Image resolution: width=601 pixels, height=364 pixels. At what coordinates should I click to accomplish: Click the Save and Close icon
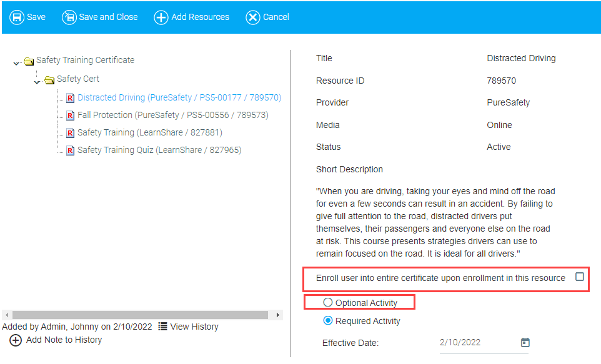tap(69, 17)
